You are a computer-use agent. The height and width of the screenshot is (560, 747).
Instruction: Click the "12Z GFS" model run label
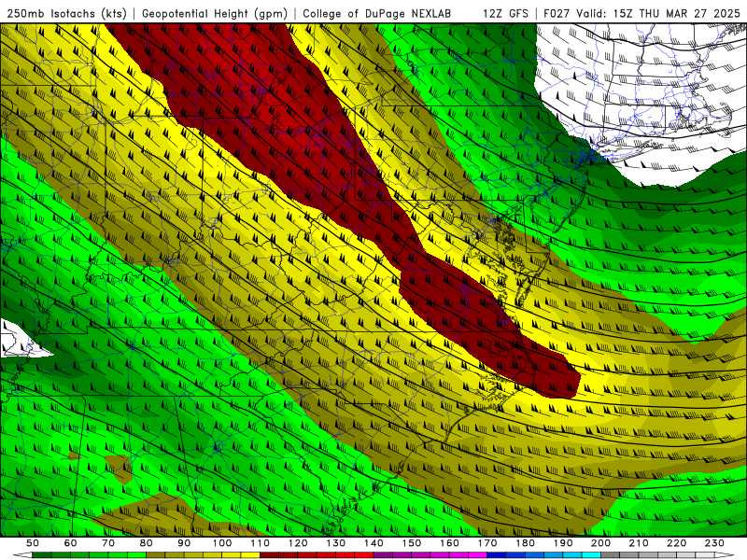[505, 13]
